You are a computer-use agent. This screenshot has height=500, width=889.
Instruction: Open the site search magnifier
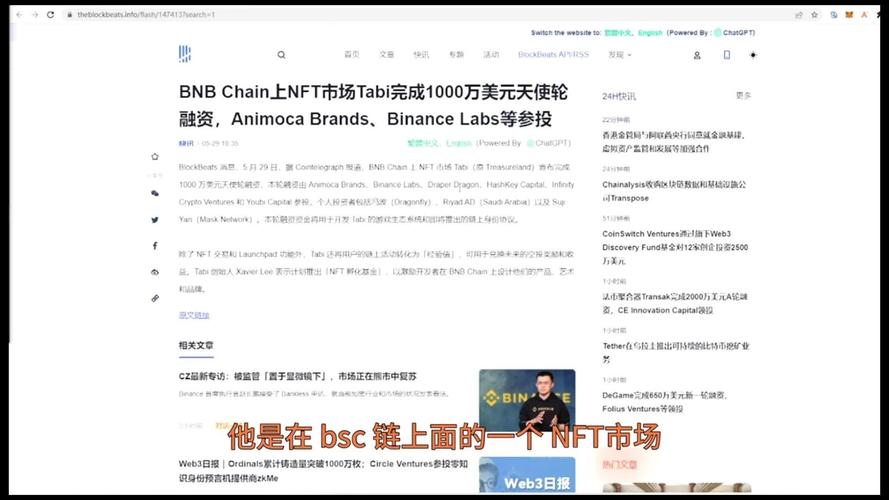281,55
